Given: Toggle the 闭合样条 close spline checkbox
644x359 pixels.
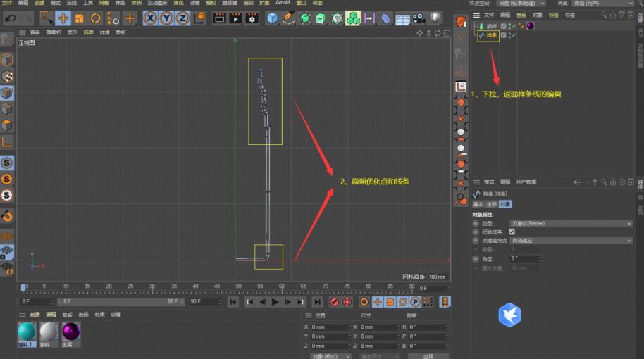Looking at the screenshot, I should (512, 232).
